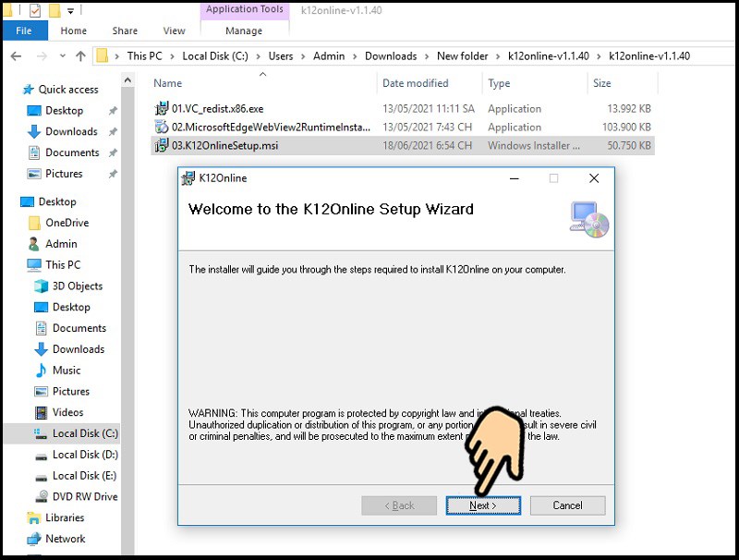
Task: Open the Manage tab under Application Tools
Action: click(244, 30)
